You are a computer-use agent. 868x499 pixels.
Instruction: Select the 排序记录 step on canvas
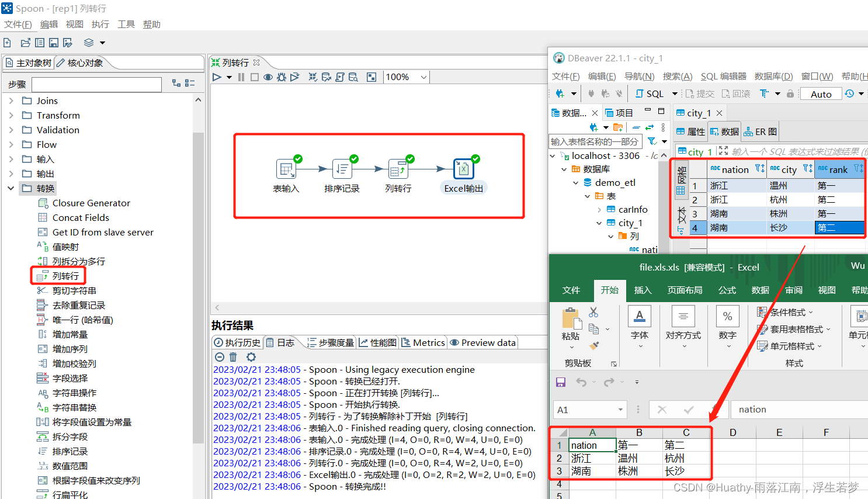(342, 169)
